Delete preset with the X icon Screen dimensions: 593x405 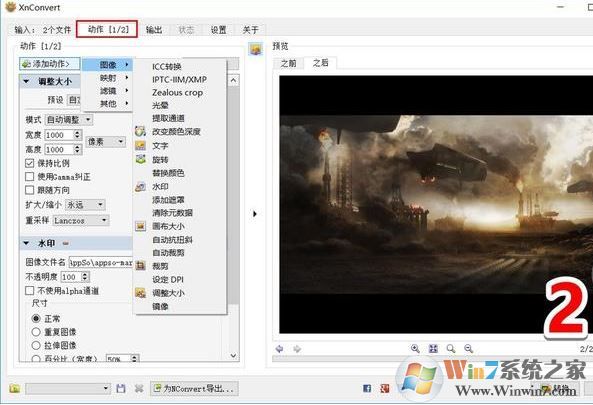click(139, 388)
